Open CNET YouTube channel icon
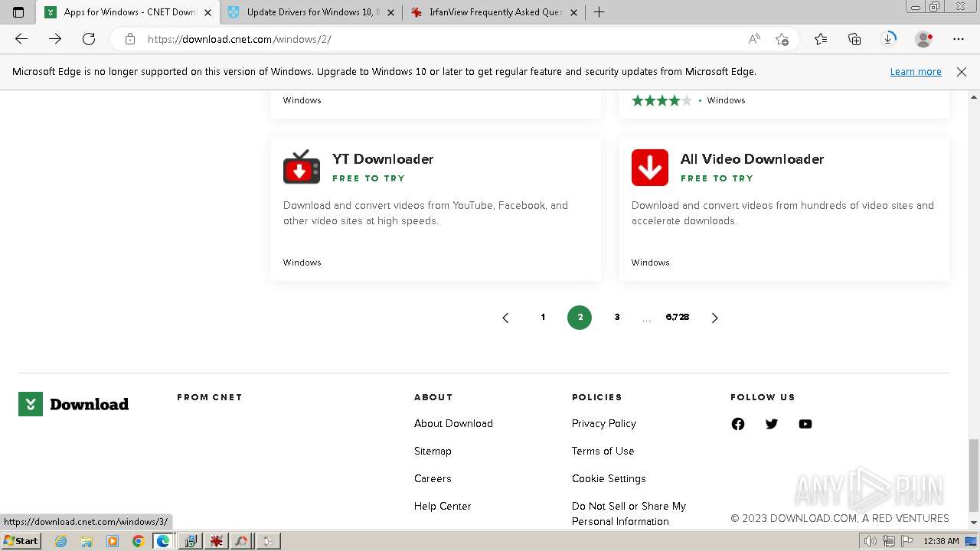Screen dimensions: 980x551 coord(805,424)
